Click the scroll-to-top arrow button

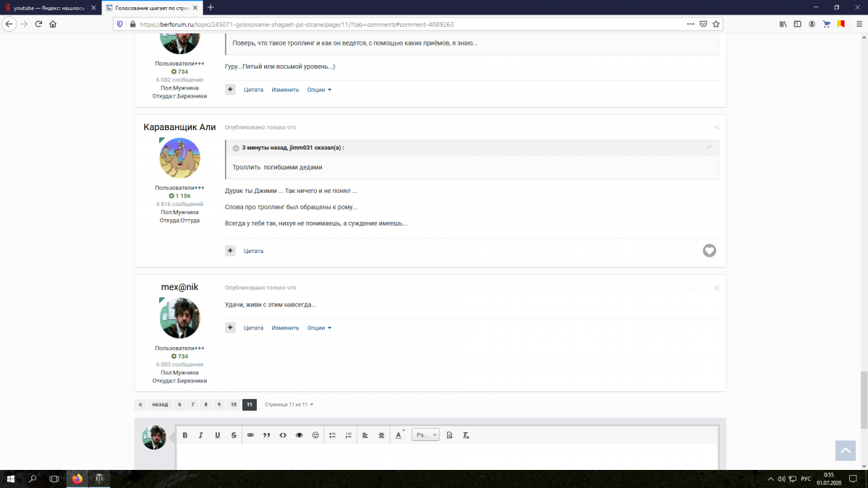click(845, 450)
